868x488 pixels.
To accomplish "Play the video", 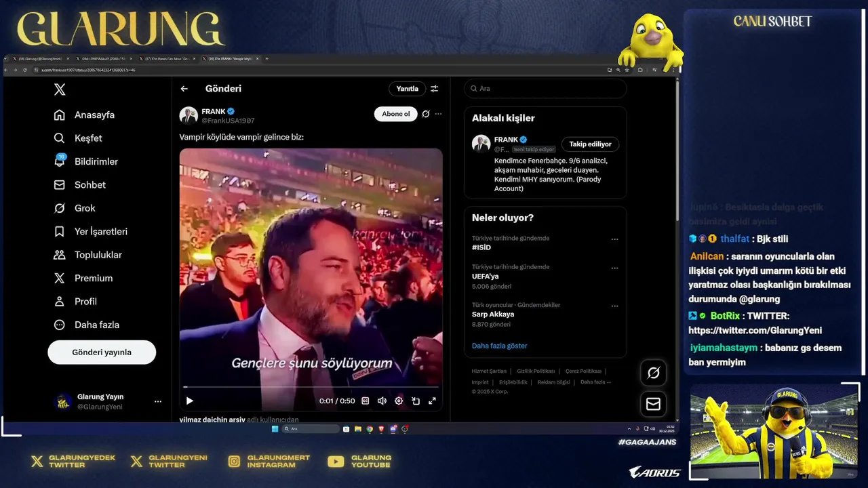I will [x=190, y=401].
